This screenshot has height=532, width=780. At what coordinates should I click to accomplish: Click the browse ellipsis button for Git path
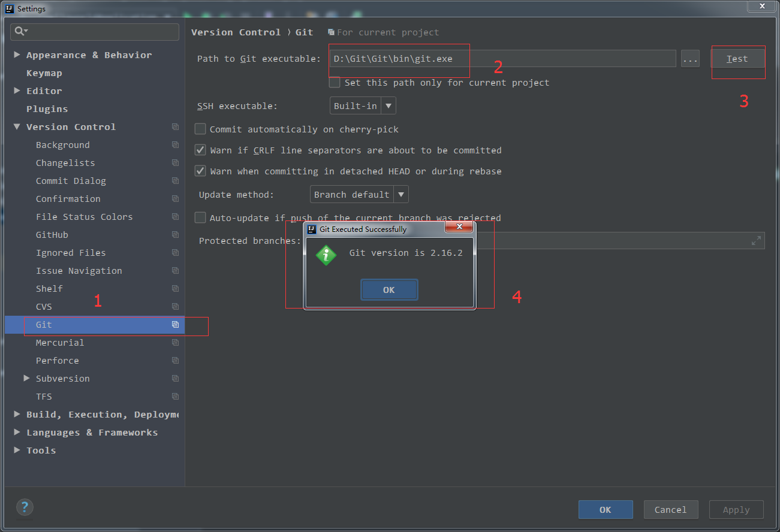tap(690, 59)
